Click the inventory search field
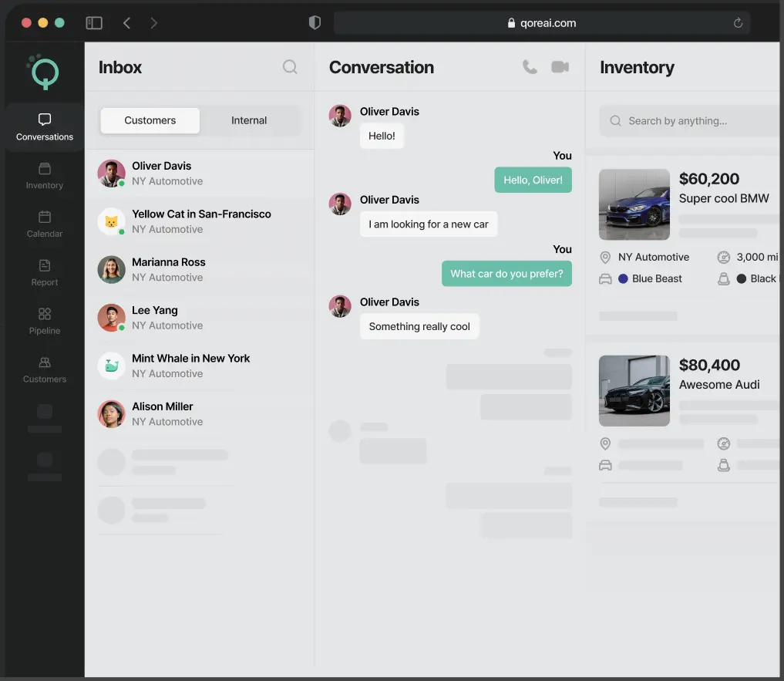The width and height of the screenshot is (784, 681). click(694, 121)
